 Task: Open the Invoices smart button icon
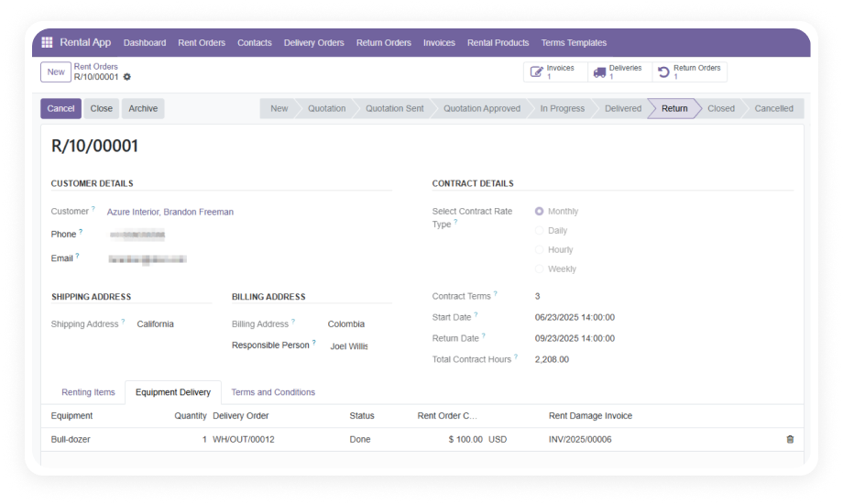pos(537,71)
